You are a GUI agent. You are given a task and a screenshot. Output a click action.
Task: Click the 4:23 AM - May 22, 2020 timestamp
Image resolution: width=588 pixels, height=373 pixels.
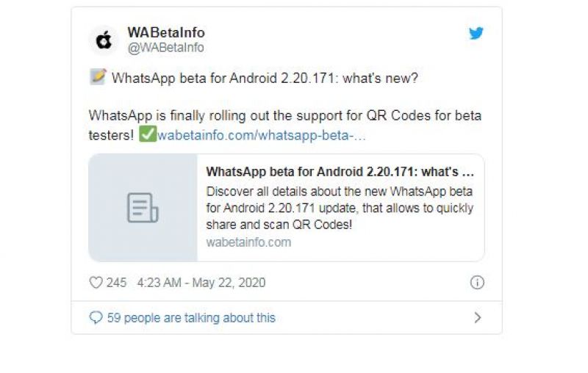pos(201,283)
